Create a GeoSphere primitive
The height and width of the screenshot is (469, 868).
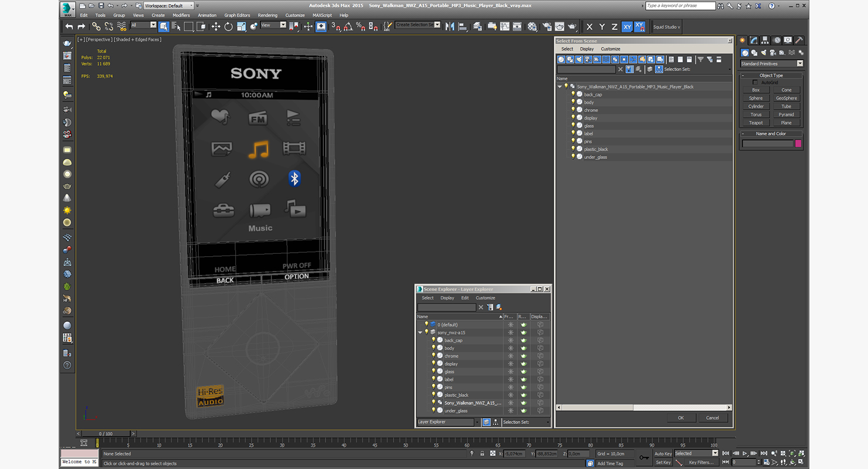point(786,98)
